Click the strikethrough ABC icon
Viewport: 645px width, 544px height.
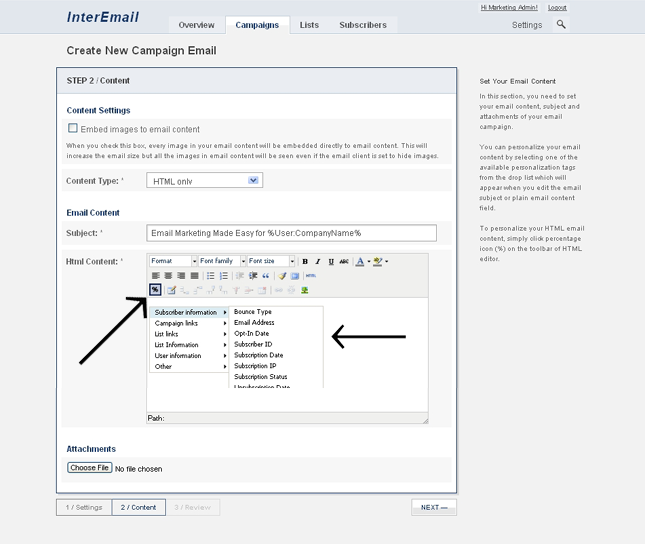tap(344, 262)
